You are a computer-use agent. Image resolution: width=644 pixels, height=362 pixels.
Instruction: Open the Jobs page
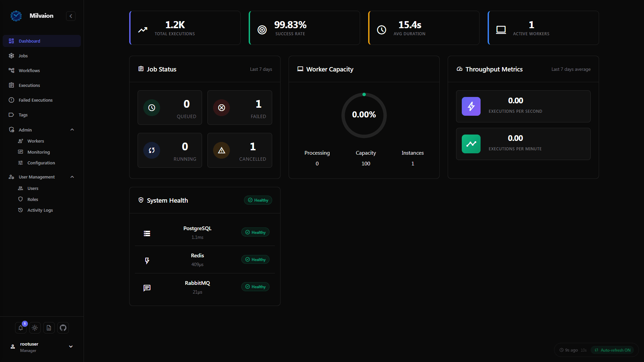tap(23, 56)
